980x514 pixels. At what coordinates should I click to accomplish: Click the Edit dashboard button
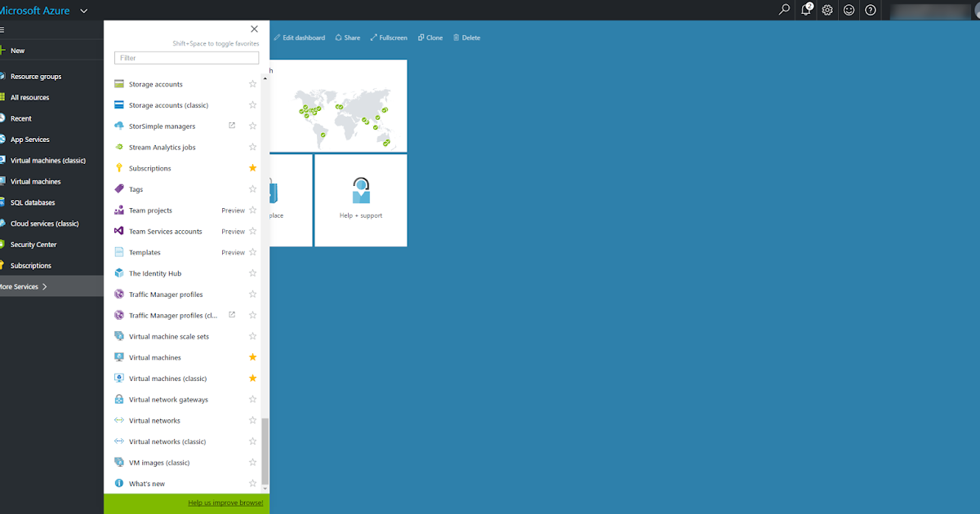pos(299,37)
